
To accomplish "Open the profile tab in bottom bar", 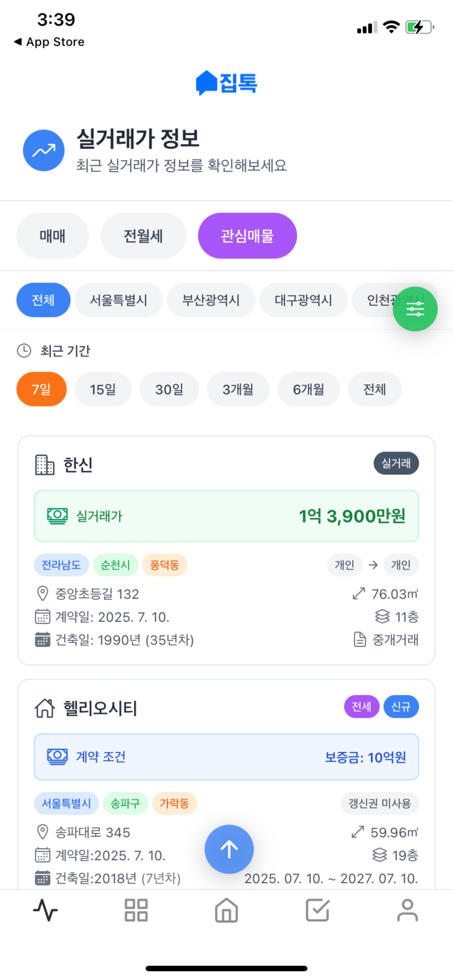I will click(407, 910).
